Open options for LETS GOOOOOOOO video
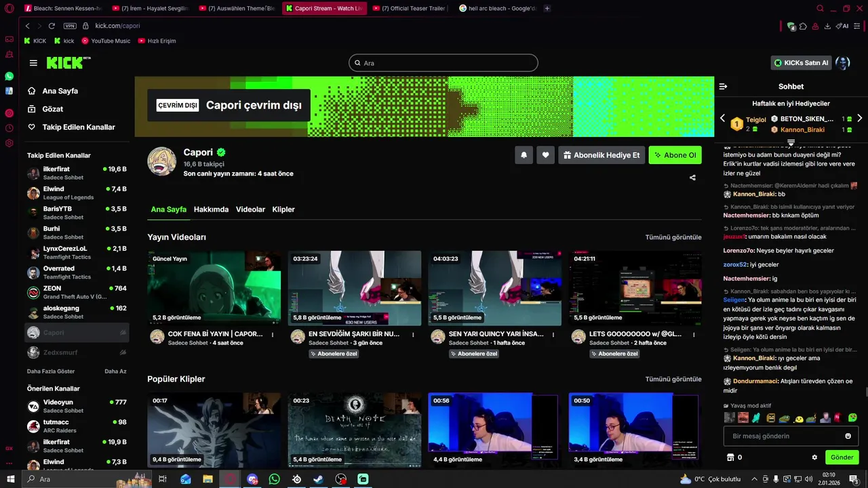Image resolution: width=868 pixels, height=488 pixels. (x=694, y=334)
